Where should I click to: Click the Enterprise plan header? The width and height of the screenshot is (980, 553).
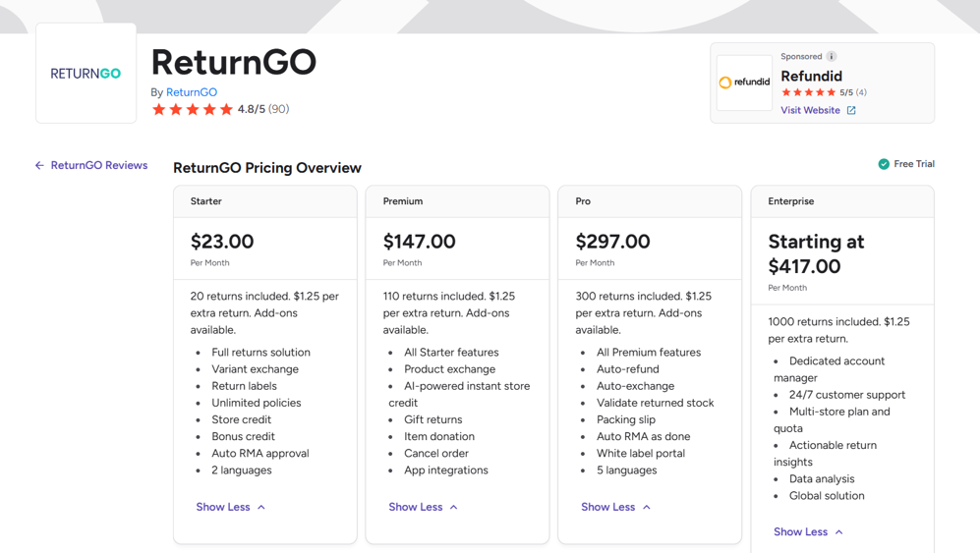(842, 201)
